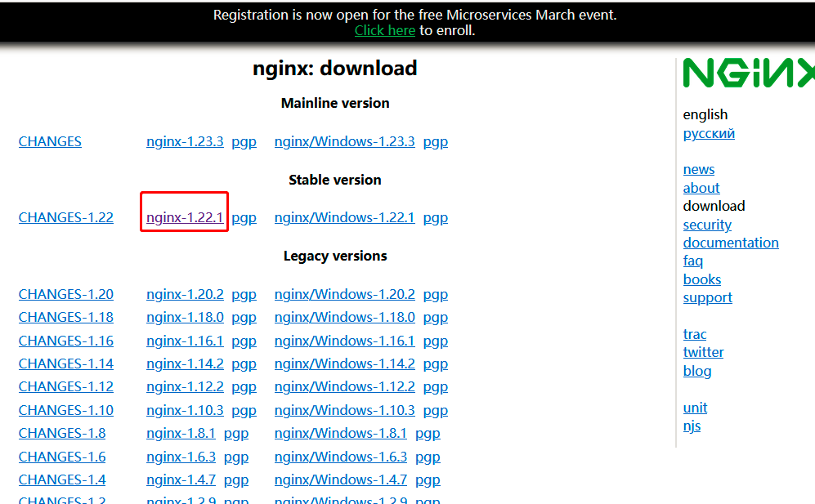The height and width of the screenshot is (504, 815).
Task: Open the CHANGES-1.20 link
Action: pyautogui.click(x=66, y=294)
